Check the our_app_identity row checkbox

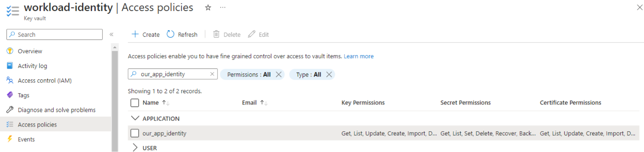[135, 133]
